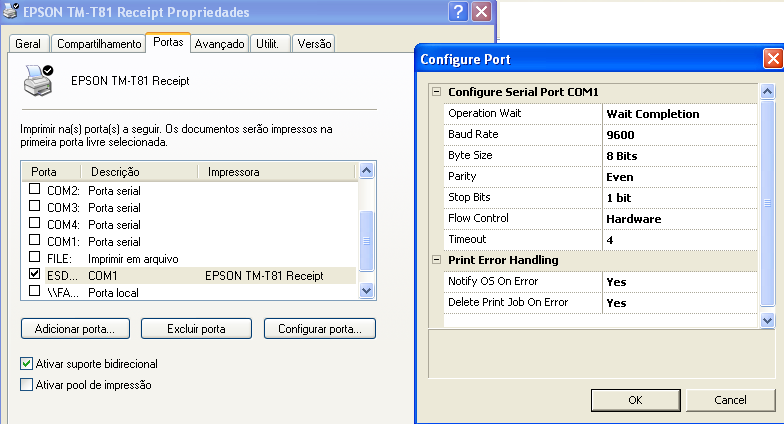784x424 pixels.
Task: Click port list scroll down arrow
Action: click(366, 290)
